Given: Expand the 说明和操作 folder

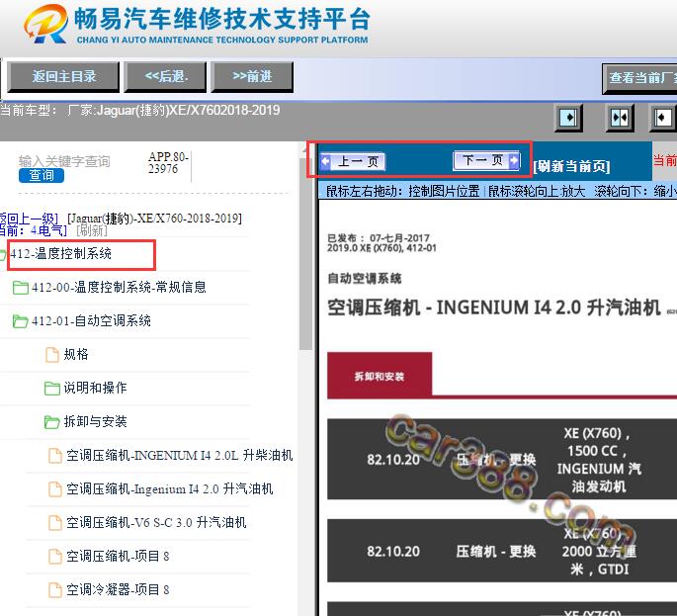Looking at the screenshot, I should [95, 388].
